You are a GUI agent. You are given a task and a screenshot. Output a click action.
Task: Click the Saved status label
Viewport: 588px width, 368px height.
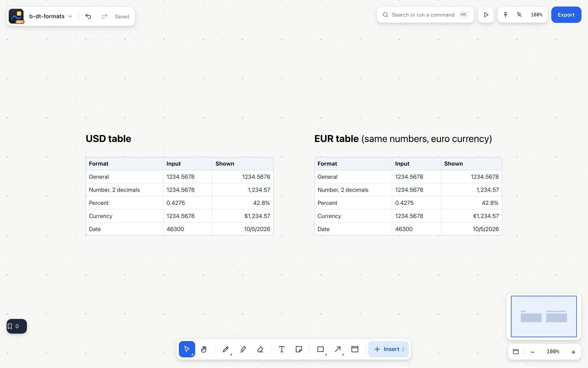point(122,17)
